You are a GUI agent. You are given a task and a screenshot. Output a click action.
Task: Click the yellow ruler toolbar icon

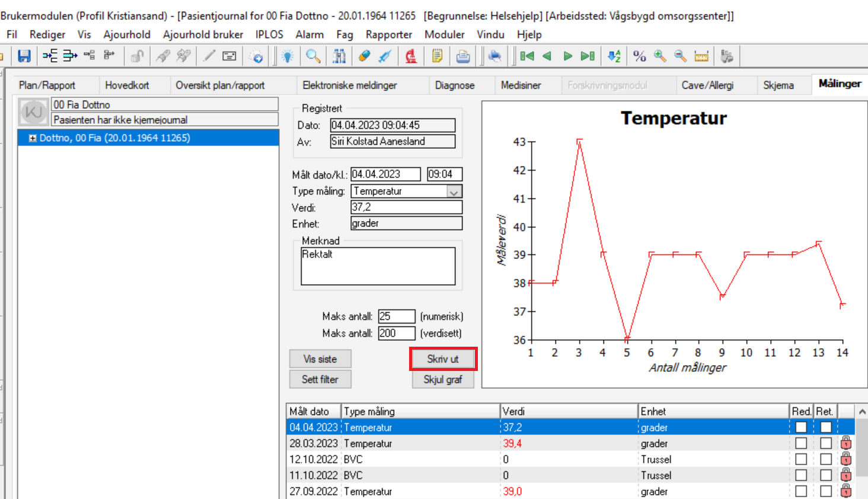pyautogui.click(x=701, y=57)
